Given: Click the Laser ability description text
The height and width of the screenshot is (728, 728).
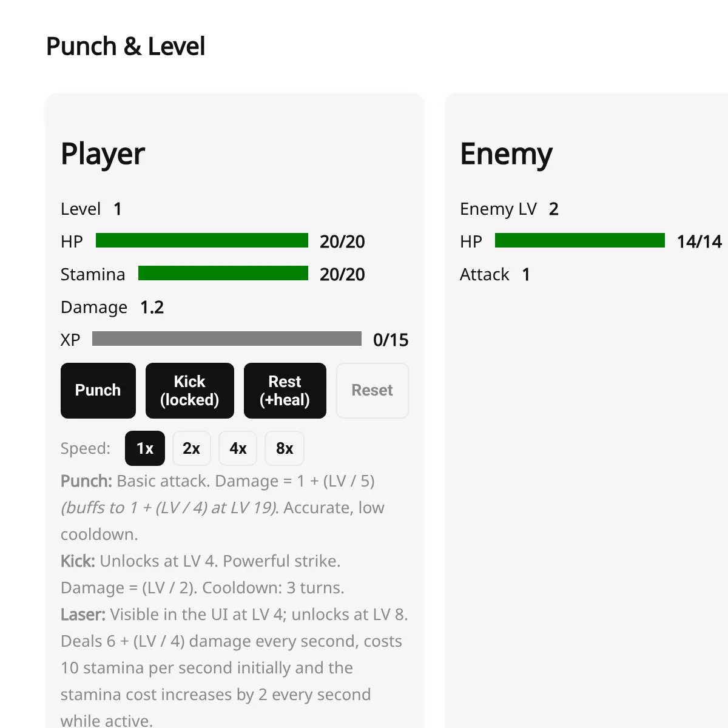Looking at the screenshot, I should 234,667.
